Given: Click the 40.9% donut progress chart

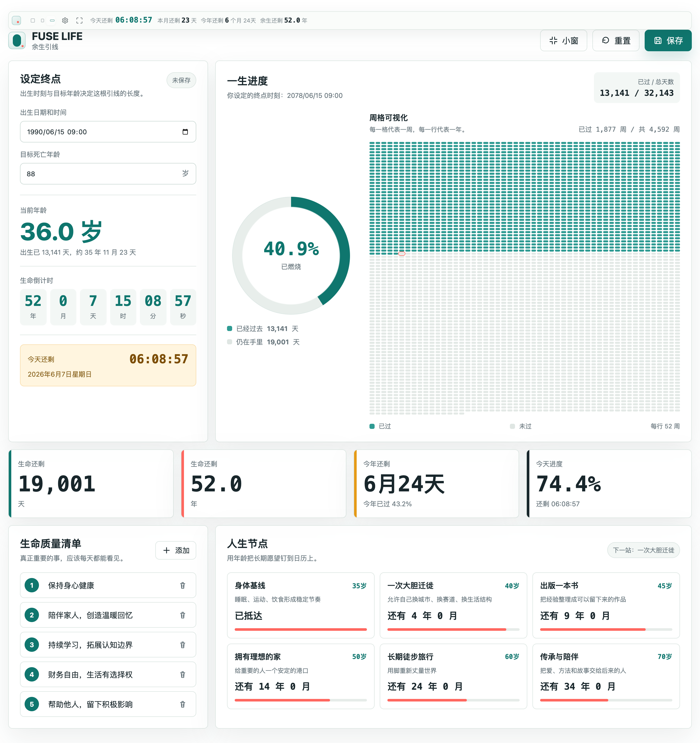Looking at the screenshot, I should pos(291,256).
